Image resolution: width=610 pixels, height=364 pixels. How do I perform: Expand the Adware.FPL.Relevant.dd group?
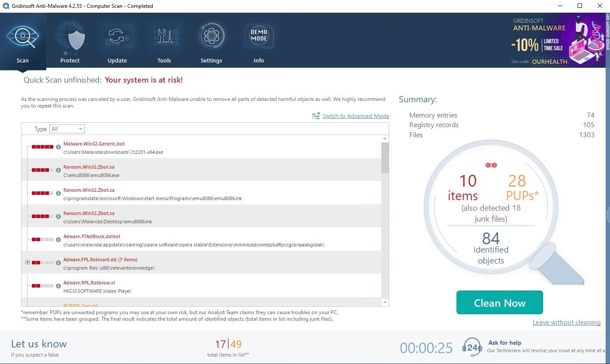[28, 262]
